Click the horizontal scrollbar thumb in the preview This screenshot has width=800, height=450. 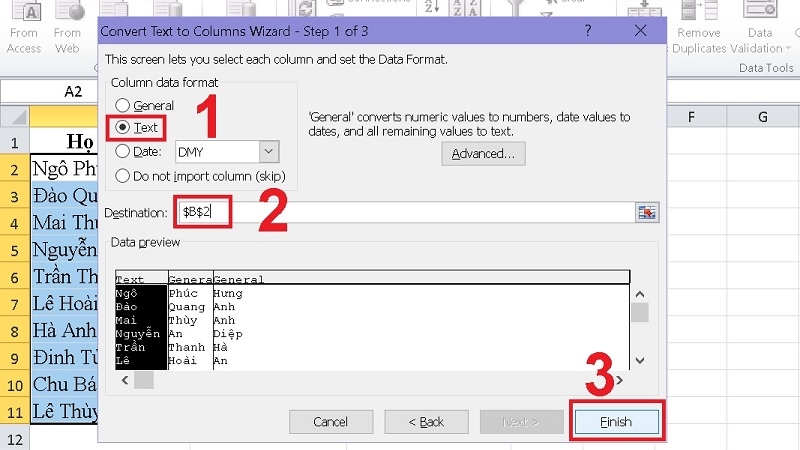coord(144,380)
